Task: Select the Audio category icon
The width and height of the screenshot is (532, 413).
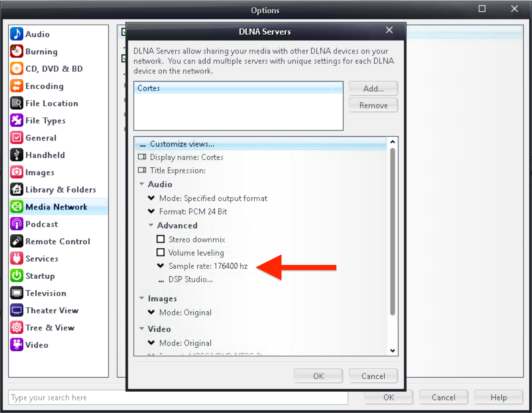Action: (x=16, y=34)
